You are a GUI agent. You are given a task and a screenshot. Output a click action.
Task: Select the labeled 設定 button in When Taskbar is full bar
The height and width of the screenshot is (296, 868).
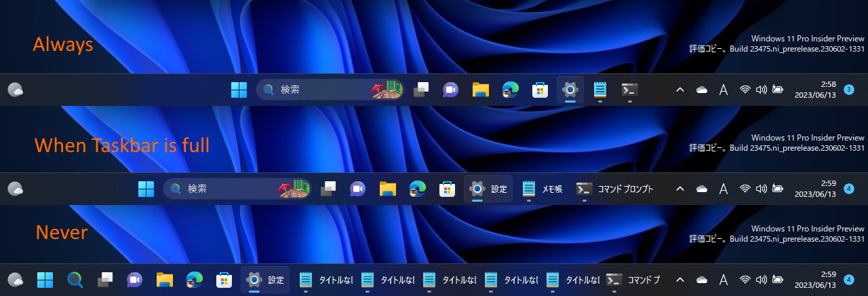click(488, 189)
